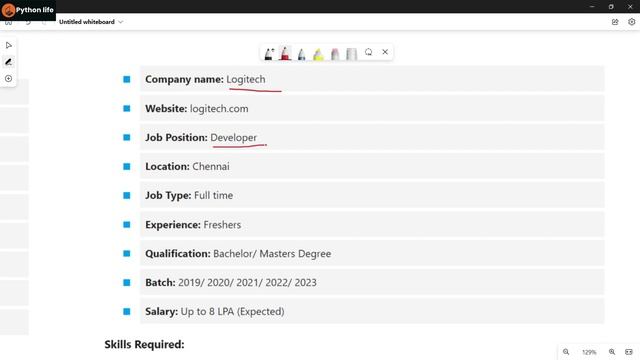640x360 pixels.
Task: Open the Settings gear menu
Action: coord(631,22)
